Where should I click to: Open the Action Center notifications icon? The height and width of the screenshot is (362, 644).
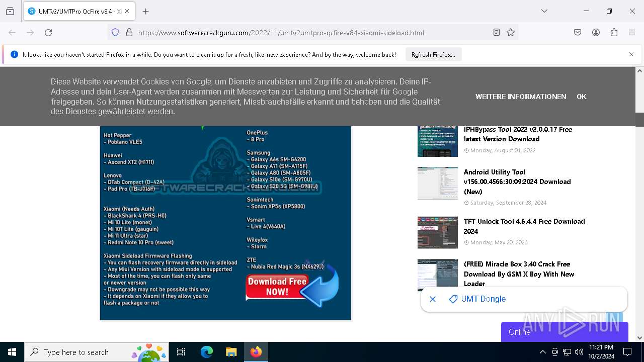pos(627,352)
